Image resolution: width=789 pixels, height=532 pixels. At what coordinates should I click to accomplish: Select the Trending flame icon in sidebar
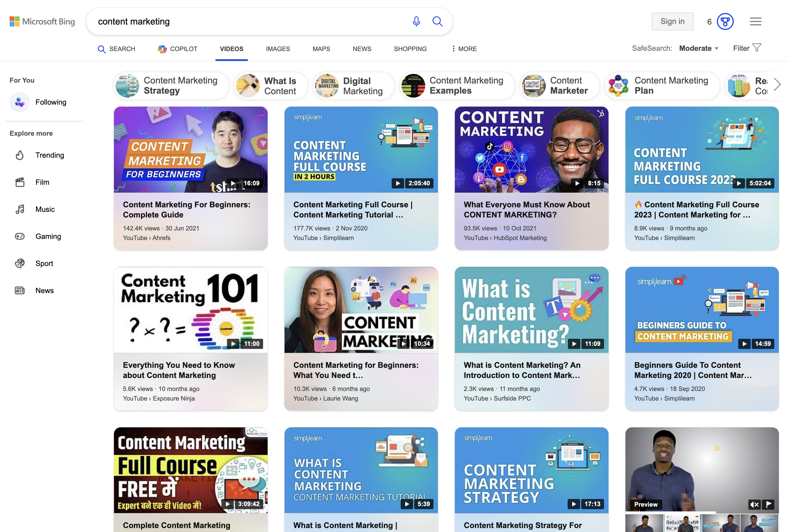(19, 155)
